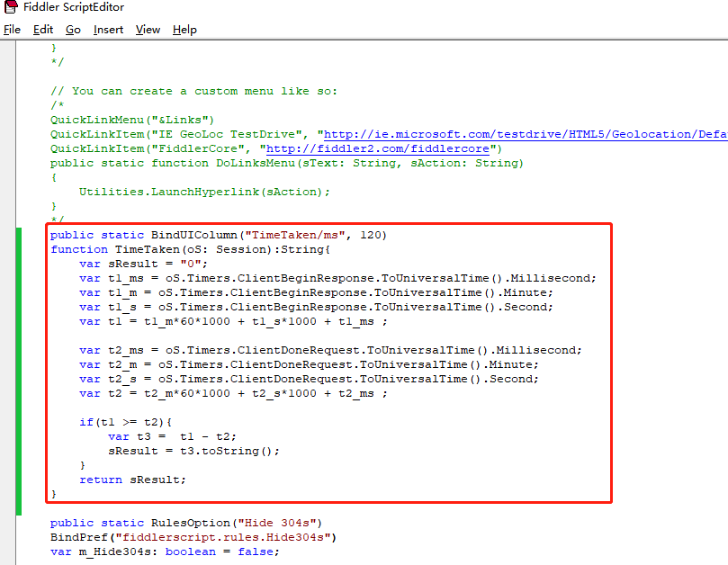728x565 pixels.
Task: Open the ie.microsoft.com testdrive hyperlink
Action: pos(526,134)
